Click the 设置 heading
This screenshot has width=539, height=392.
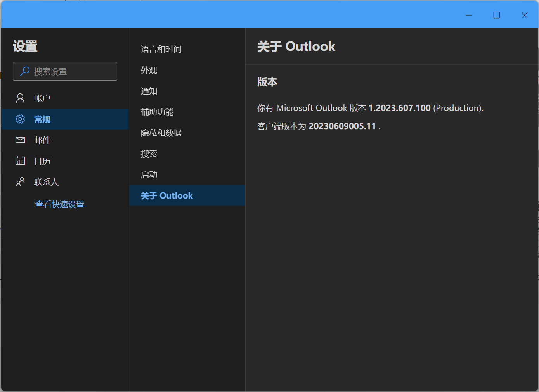[x=25, y=47]
